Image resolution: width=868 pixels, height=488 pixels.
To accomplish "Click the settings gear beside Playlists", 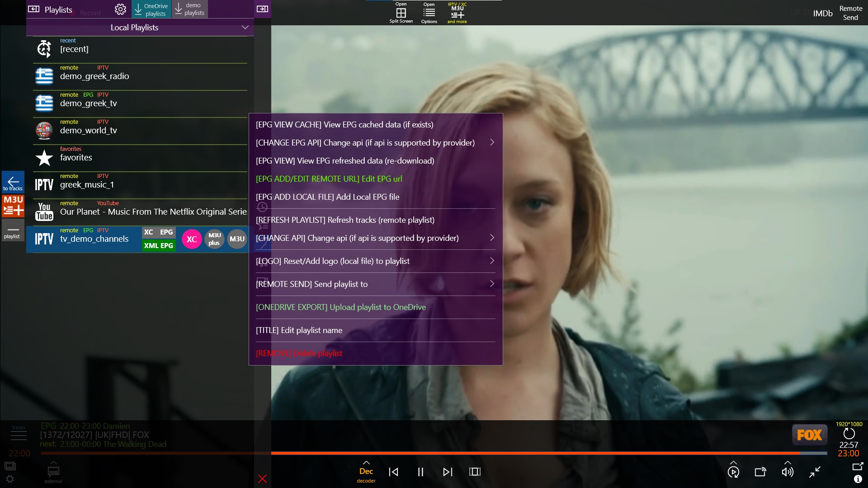I will tap(120, 9).
